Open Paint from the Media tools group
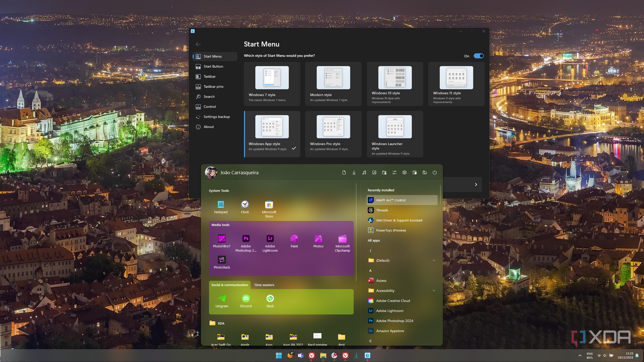Image resolution: width=644 pixels, height=362 pixels. click(294, 241)
